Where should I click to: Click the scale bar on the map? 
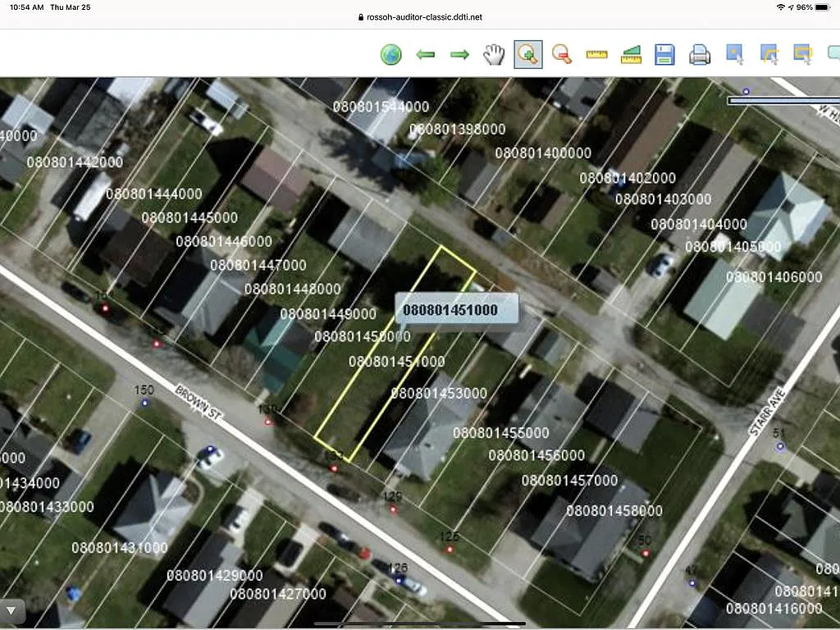coord(783,101)
